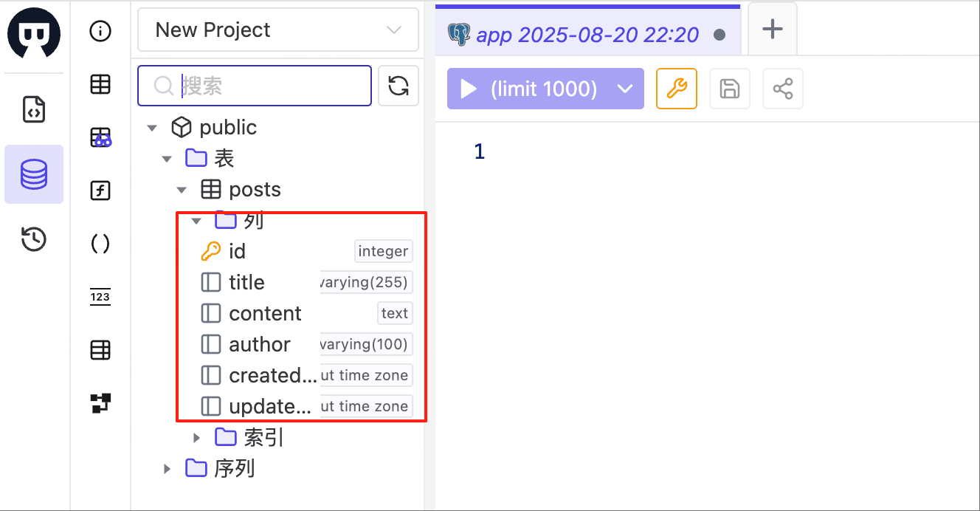Click the column icon beside content
This screenshot has width=980, height=511.
click(211, 313)
